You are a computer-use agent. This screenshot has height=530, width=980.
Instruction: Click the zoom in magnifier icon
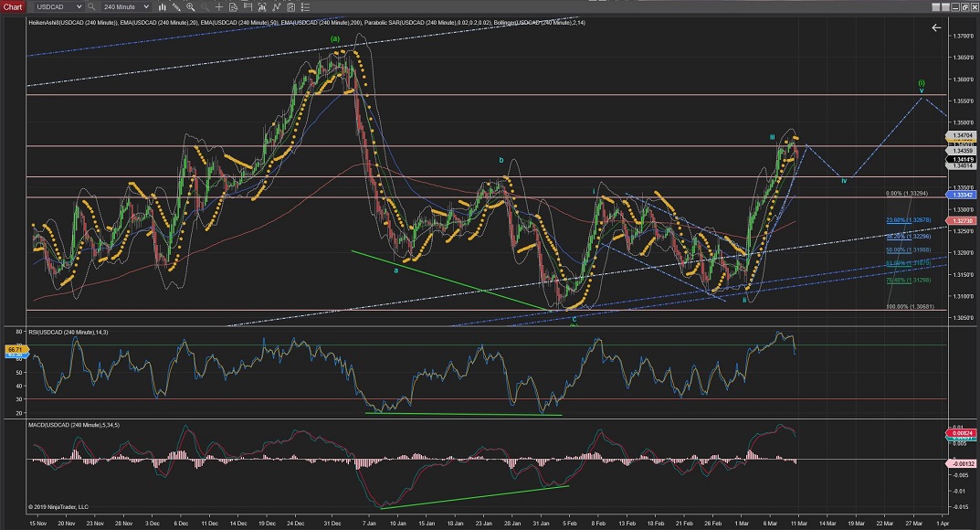[x=190, y=7]
